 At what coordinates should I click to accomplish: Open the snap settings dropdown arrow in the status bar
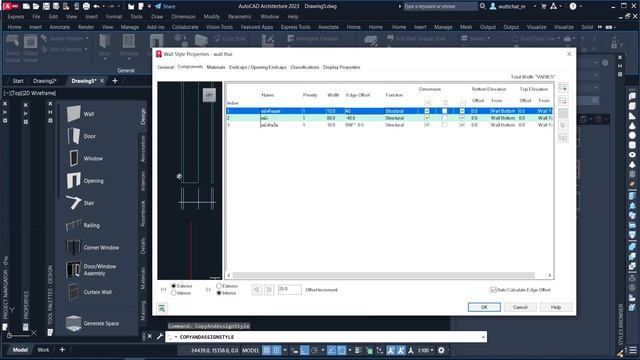(x=285, y=350)
